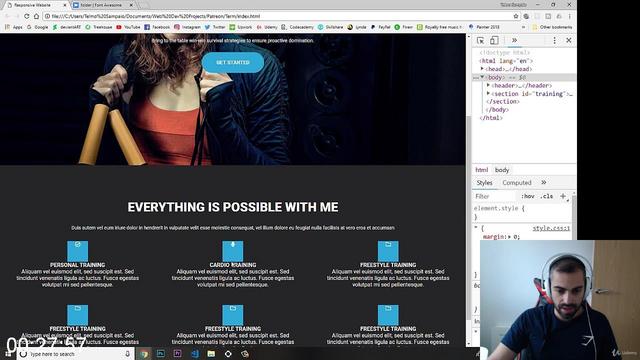Open Photoshop from the taskbar
This screenshot has width=640, height=360.
[161, 353]
